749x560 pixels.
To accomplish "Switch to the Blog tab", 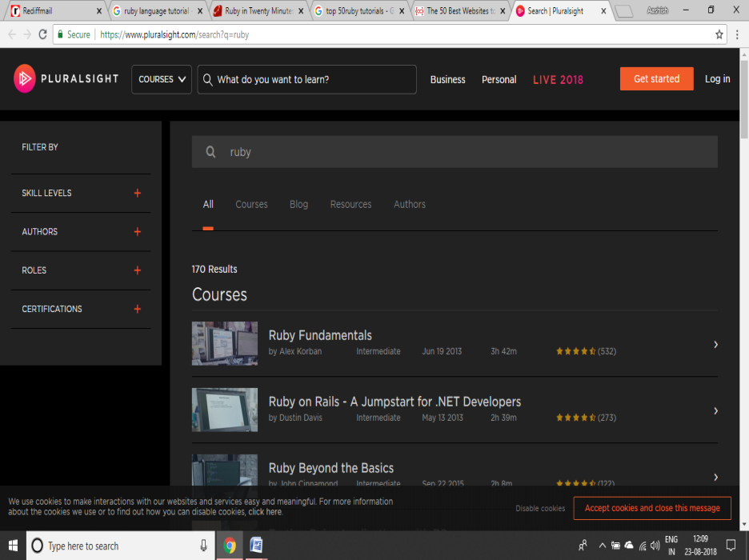I will [298, 204].
